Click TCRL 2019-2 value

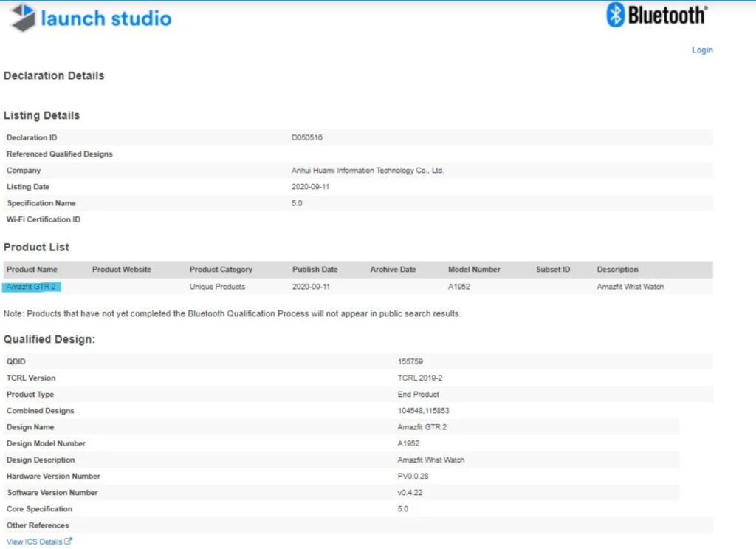click(x=420, y=378)
